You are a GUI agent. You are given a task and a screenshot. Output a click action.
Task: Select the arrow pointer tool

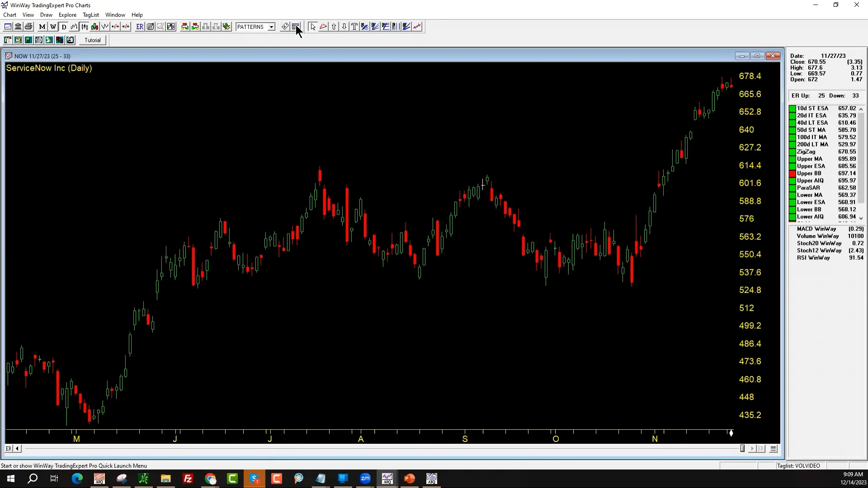[x=312, y=27]
